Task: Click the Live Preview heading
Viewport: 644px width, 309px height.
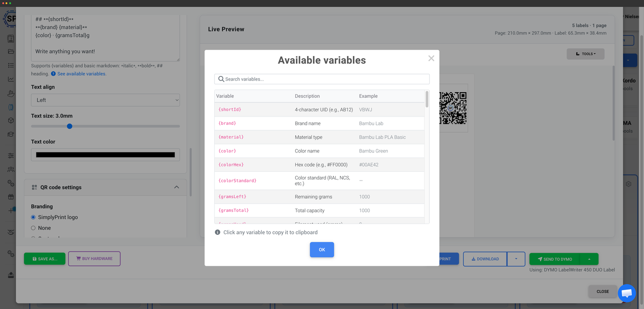Action: click(x=226, y=29)
